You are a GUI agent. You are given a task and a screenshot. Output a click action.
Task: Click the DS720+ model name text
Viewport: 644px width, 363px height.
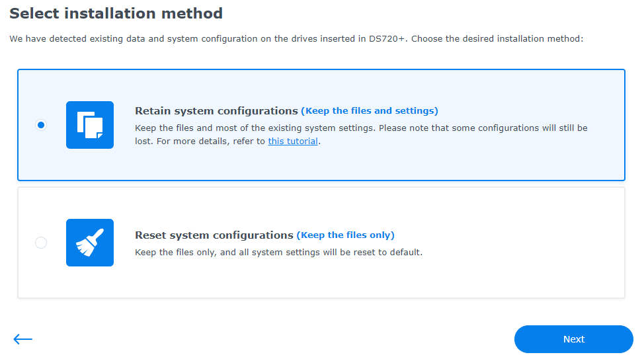387,38
